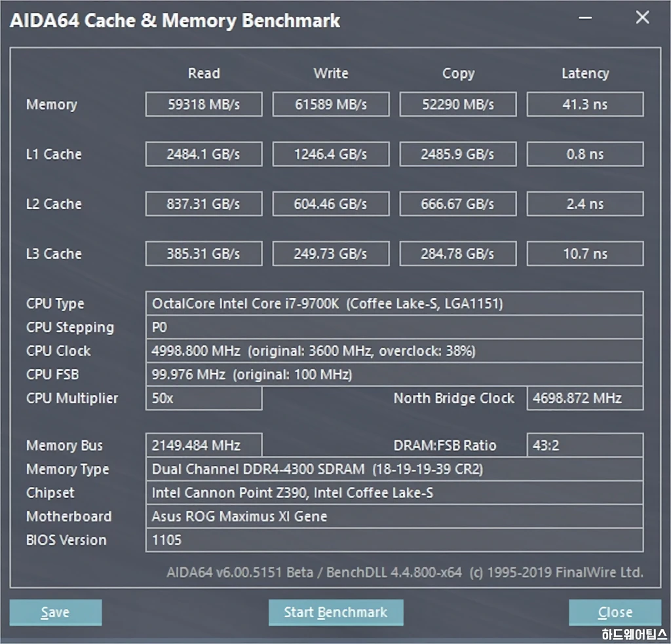This screenshot has height=644, width=671.
Task: Click the AIDA64 Cache & Memory Benchmark title
Action: (x=175, y=20)
